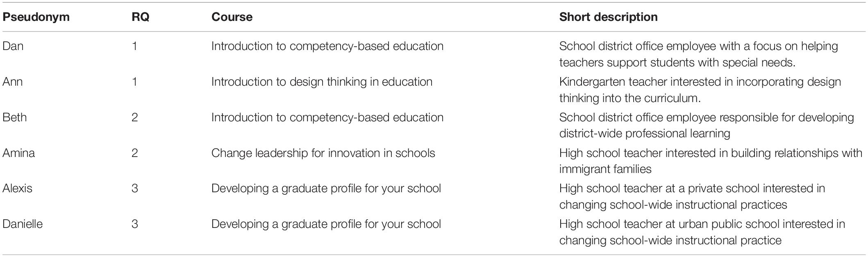Click Dan's Introduction to competency-based education course
Screen dimensions: 868x257
pyautogui.click(x=327, y=46)
